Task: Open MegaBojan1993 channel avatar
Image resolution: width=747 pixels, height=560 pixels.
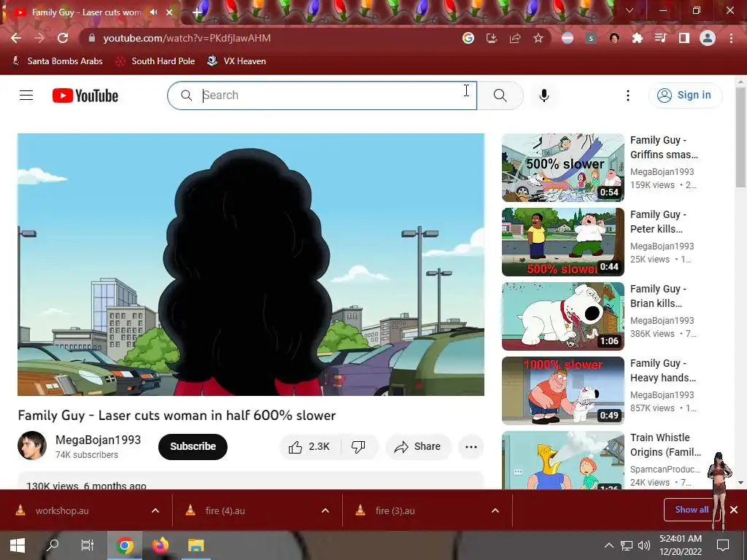Action: coord(32,446)
